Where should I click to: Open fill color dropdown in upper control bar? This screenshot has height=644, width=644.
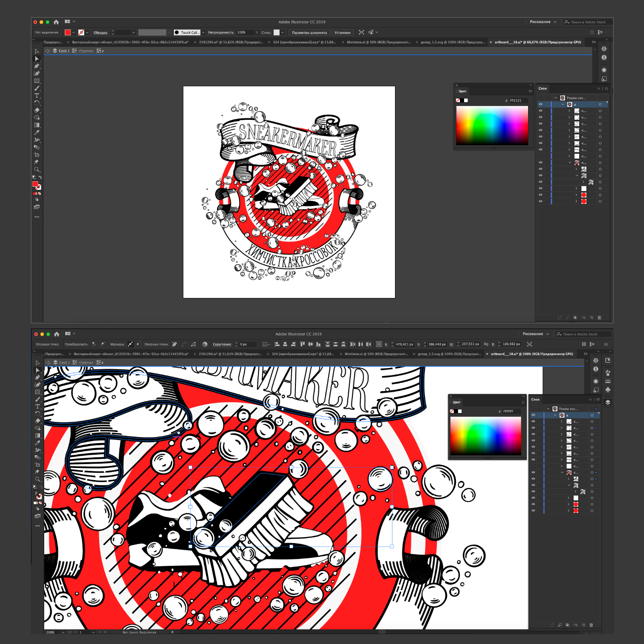click(x=73, y=33)
